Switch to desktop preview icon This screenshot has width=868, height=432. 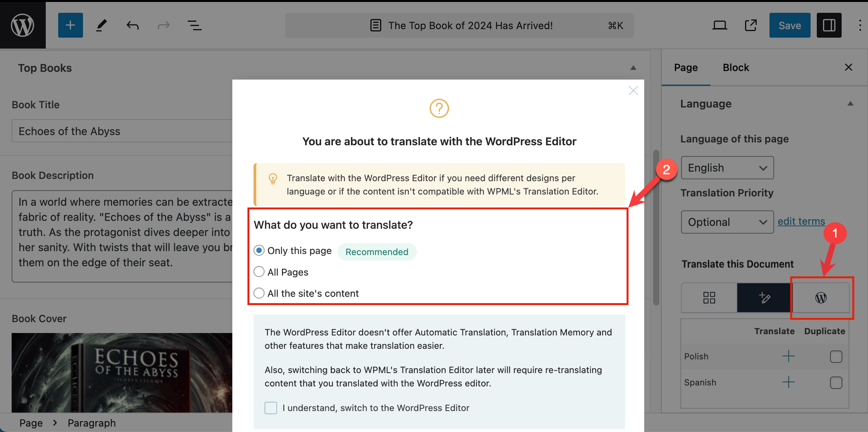(x=719, y=25)
